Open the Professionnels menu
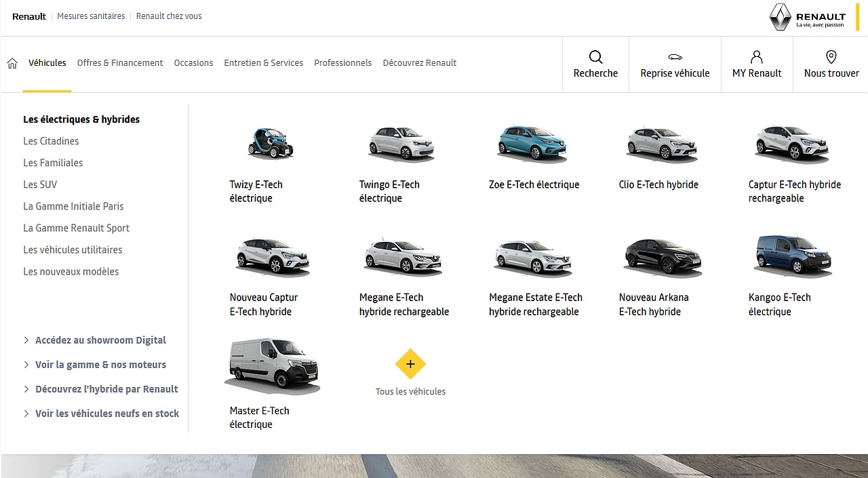The width and height of the screenshot is (868, 478). click(x=343, y=63)
